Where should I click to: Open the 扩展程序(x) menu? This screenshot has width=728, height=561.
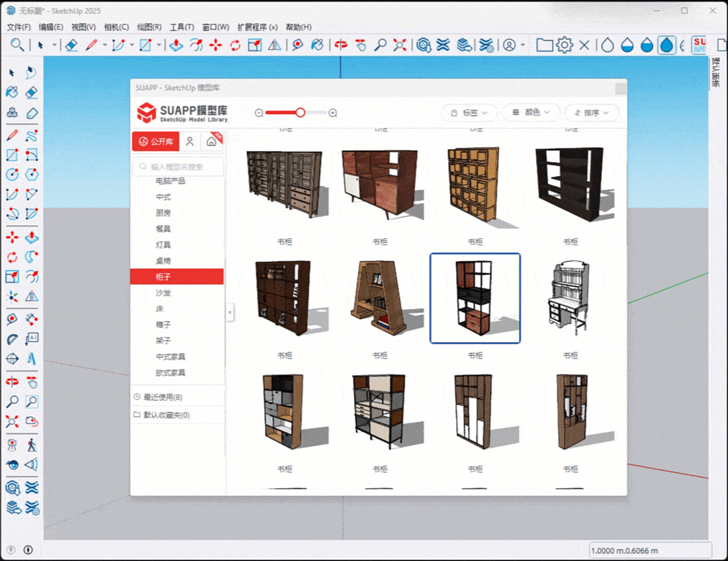coord(257,27)
